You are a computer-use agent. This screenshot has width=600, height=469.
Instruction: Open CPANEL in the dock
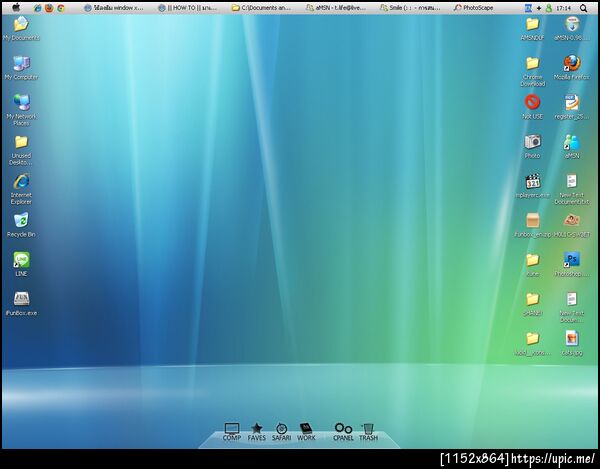(343, 432)
